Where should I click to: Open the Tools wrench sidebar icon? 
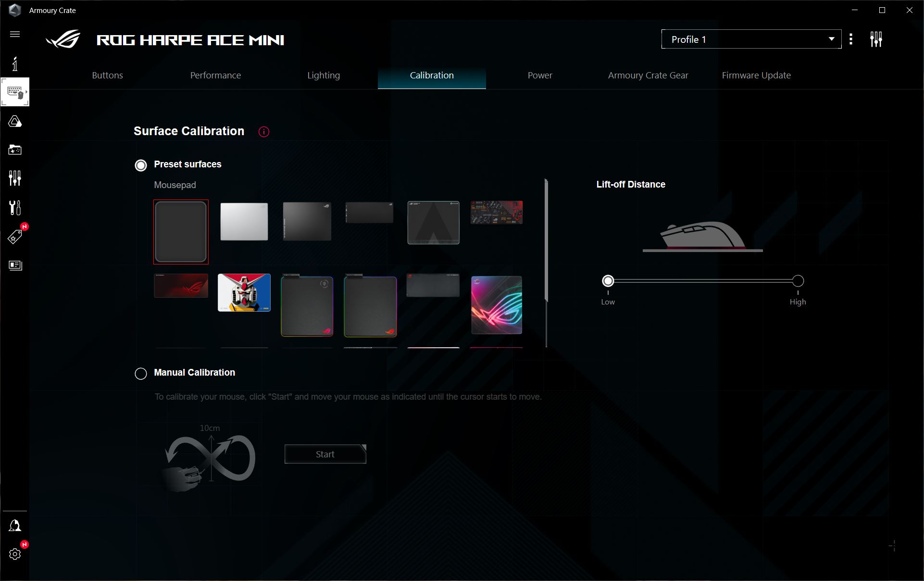pos(15,208)
